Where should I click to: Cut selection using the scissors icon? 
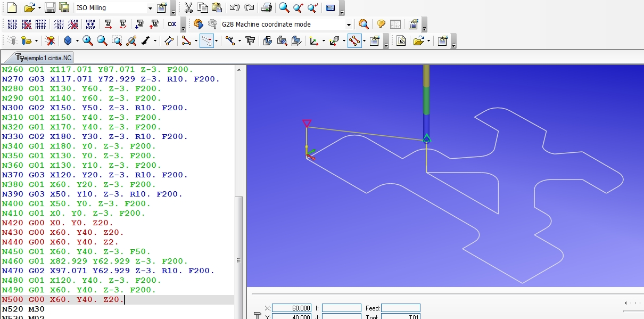point(188,8)
